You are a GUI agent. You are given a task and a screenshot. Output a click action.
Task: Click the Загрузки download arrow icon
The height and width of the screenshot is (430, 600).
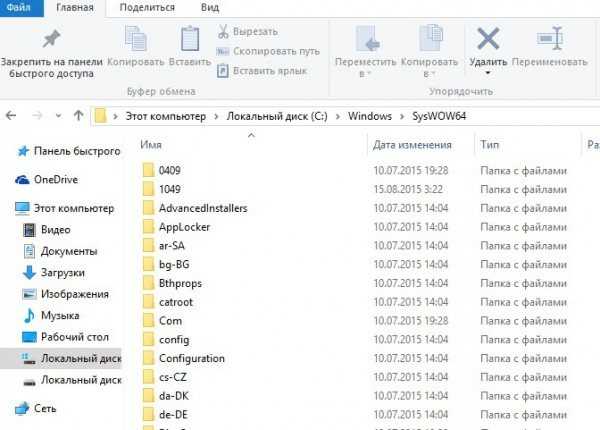point(29,273)
